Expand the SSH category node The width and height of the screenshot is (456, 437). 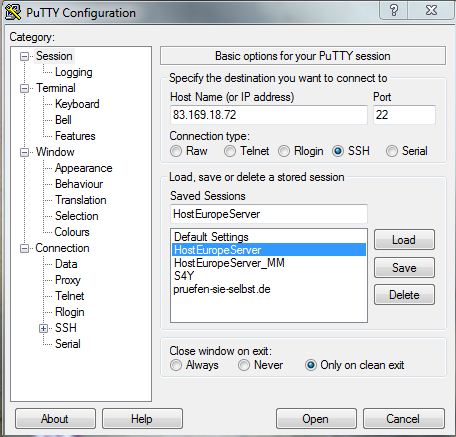coord(43,328)
